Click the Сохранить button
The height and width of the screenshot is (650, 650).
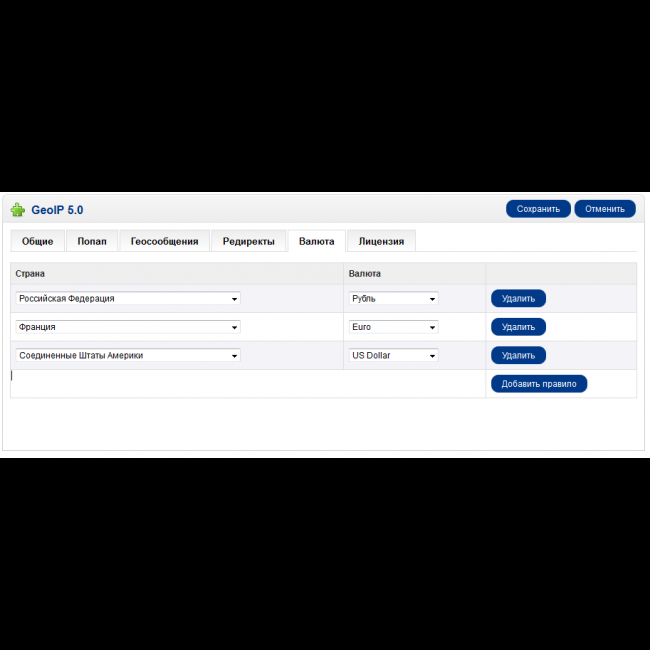(538, 209)
